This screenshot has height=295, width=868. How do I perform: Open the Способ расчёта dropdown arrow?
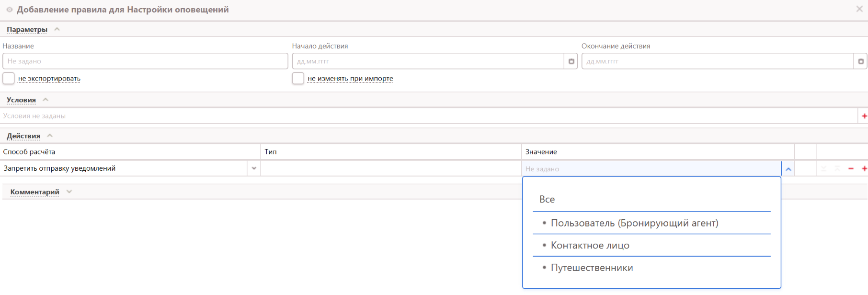click(x=254, y=168)
